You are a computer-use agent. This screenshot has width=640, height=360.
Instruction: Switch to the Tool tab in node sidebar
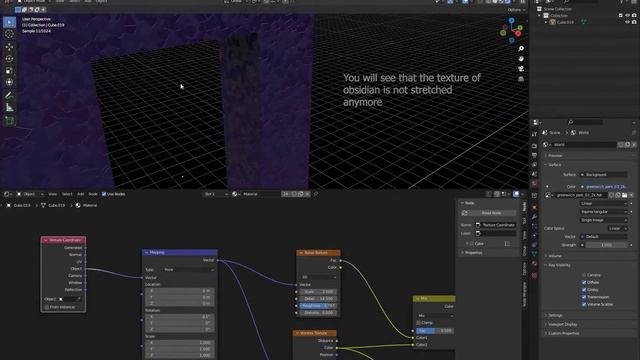(524, 221)
